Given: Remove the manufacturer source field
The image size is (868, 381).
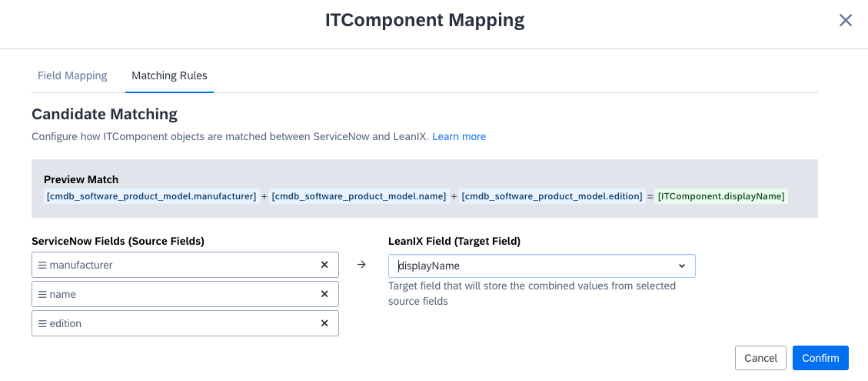Looking at the screenshot, I should pyautogui.click(x=324, y=265).
